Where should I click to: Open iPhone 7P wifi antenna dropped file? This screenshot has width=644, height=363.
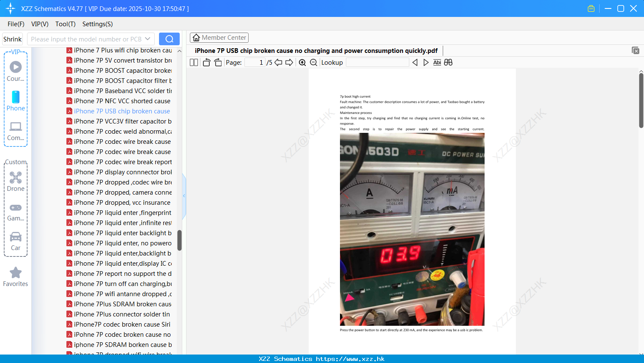[x=119, y=294]
